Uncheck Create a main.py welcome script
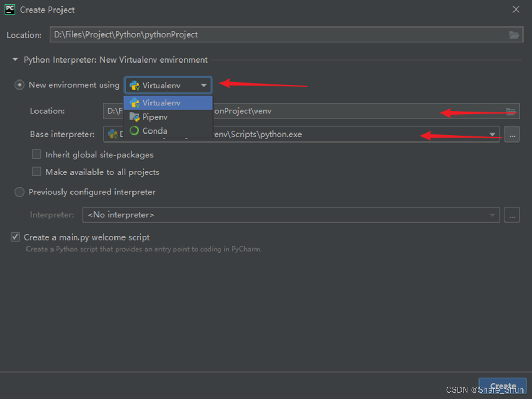The width and height of the screenshot is (532, 399). 15,237
